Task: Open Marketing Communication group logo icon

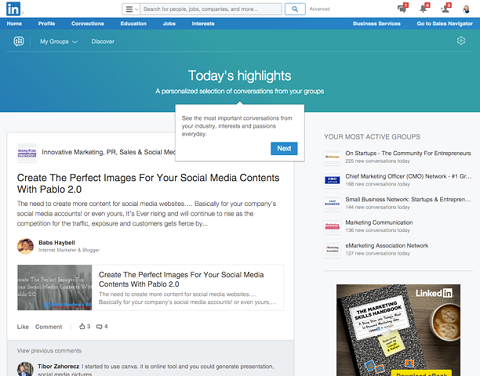Action: pyautogui.click(x=332, y=226)
